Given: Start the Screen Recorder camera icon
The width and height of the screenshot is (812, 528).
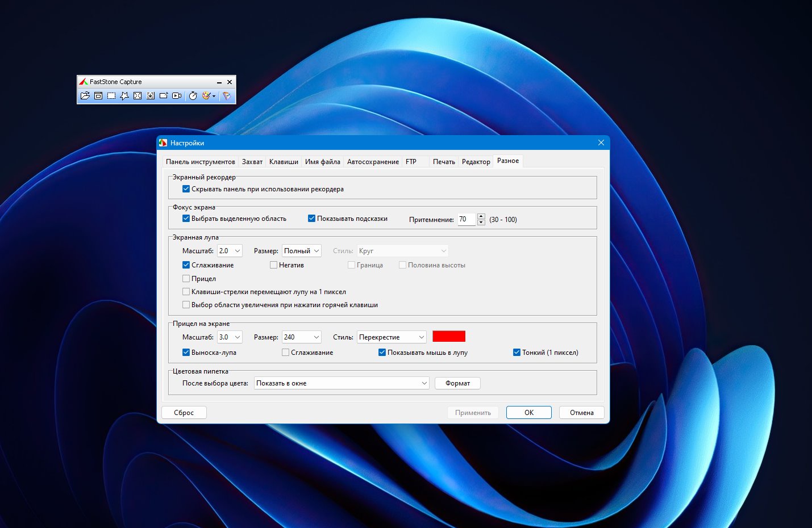Looking at the screenshot, I should tap(177, 96).
